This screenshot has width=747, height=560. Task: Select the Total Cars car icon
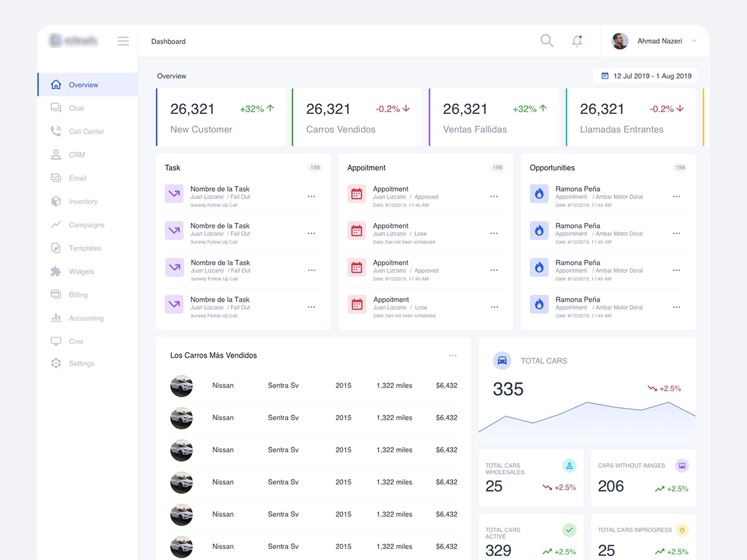pos(502,360)
